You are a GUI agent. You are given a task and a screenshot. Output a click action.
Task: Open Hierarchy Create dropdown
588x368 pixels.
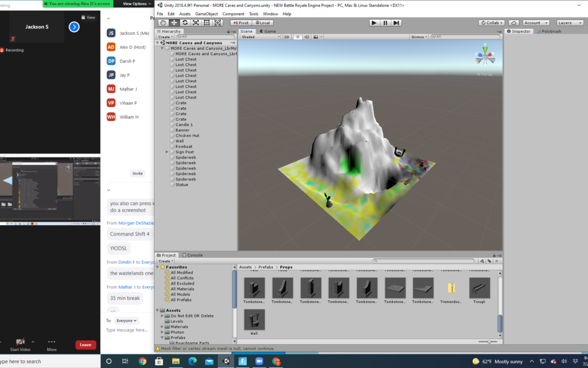point(166,37)
